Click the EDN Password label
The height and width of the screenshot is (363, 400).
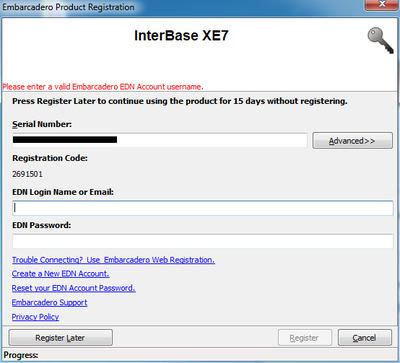tap(42, 225)
